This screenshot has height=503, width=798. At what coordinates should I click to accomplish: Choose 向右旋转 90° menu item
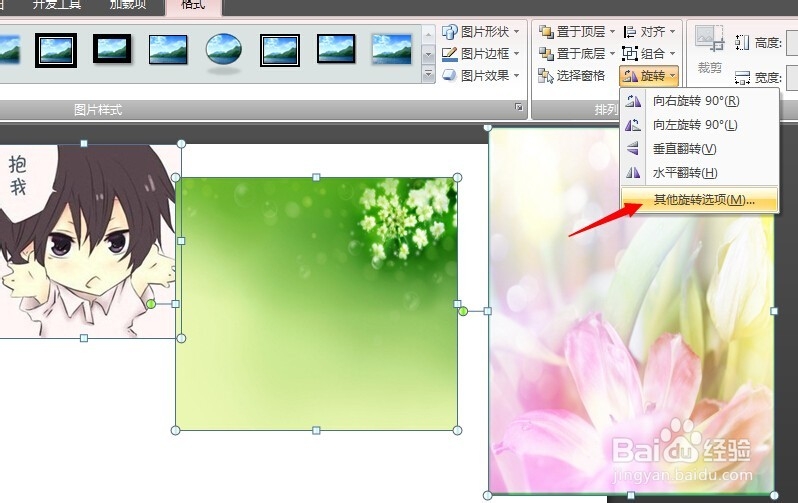pyautogui.click(x=699, y=101)
